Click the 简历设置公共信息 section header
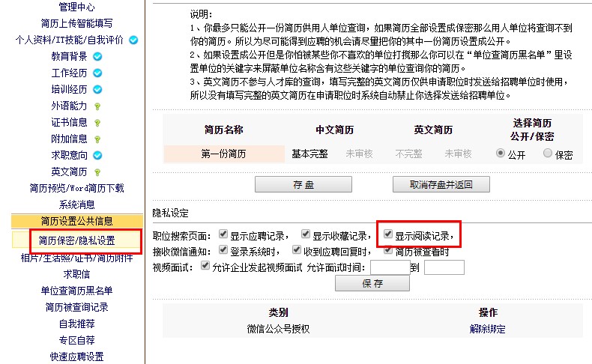592x364 pixels. pyautogui.click(x=76, y=221)
